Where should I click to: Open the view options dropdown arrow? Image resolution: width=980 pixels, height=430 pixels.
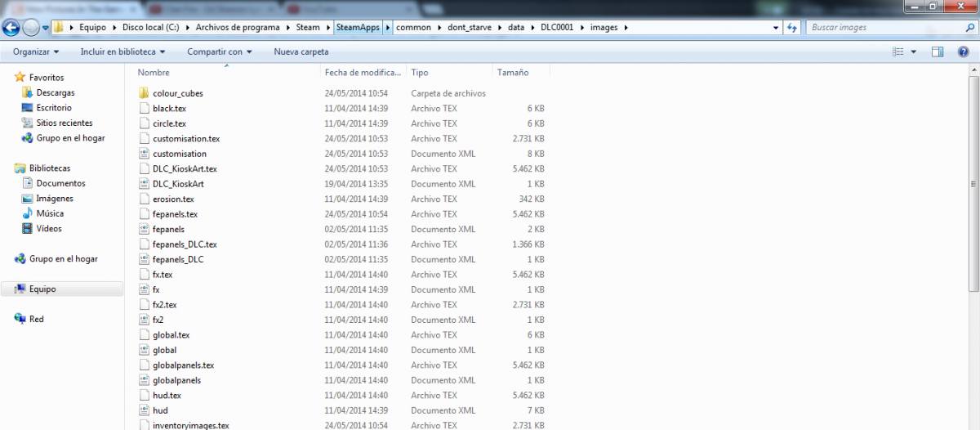point(914,52)
